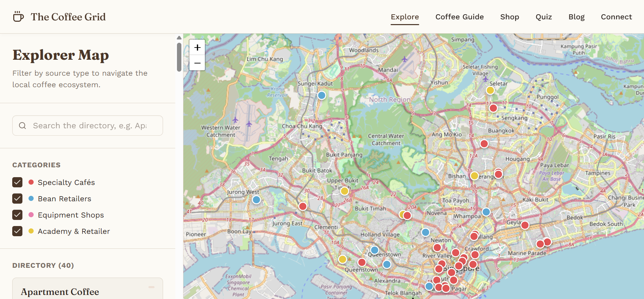
Task: Select blue marker near Sungei Kadut
Action: (322, 95)
